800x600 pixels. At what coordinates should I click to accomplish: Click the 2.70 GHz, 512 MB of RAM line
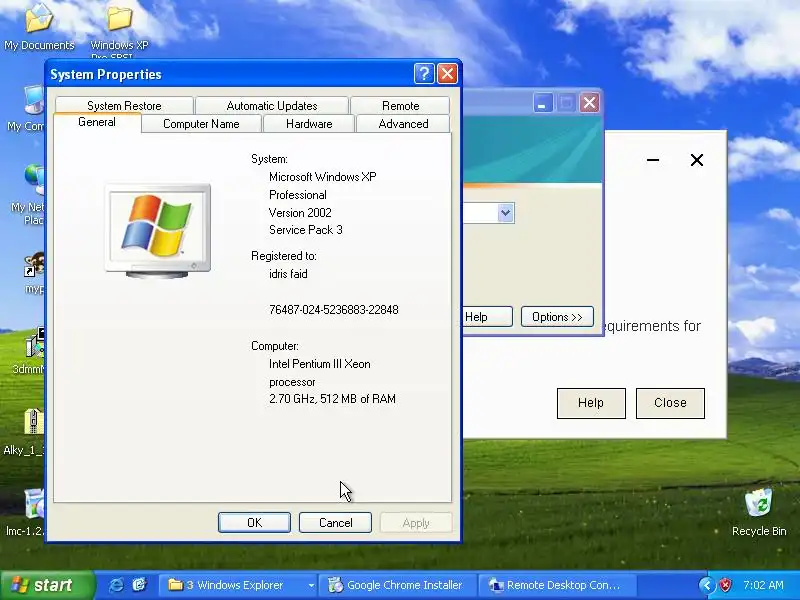332,399
